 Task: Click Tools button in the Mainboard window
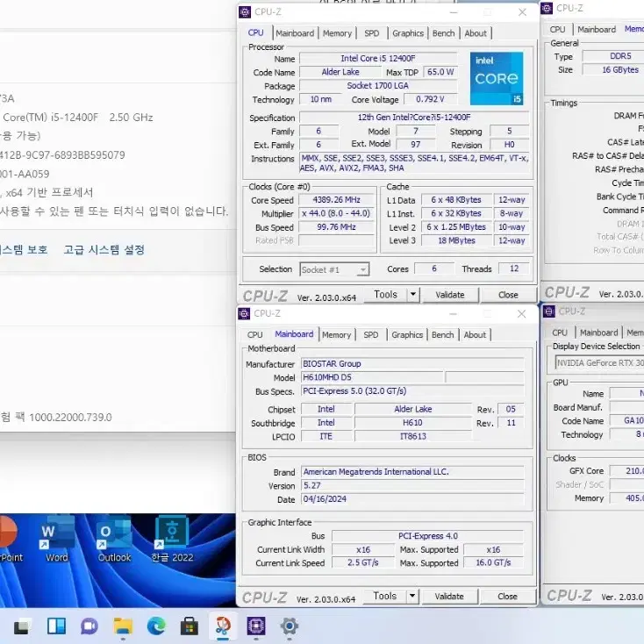(x=385, y=596)
